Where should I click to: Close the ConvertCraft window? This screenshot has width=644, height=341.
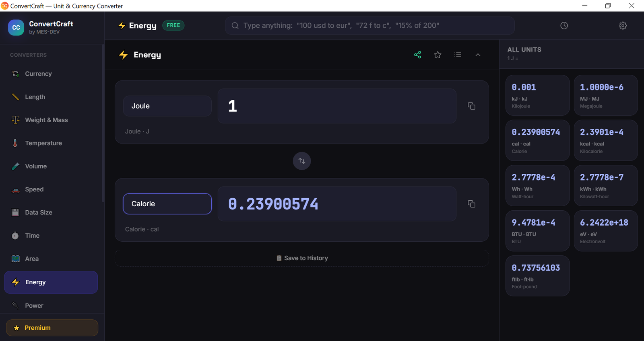[632, 6]
